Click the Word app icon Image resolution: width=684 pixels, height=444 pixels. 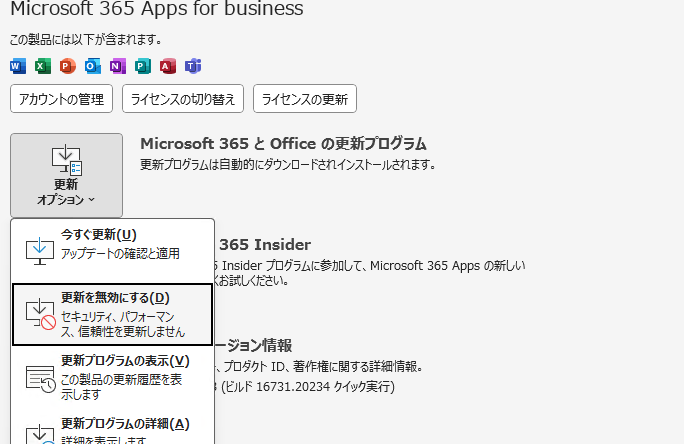pos(18,66)
